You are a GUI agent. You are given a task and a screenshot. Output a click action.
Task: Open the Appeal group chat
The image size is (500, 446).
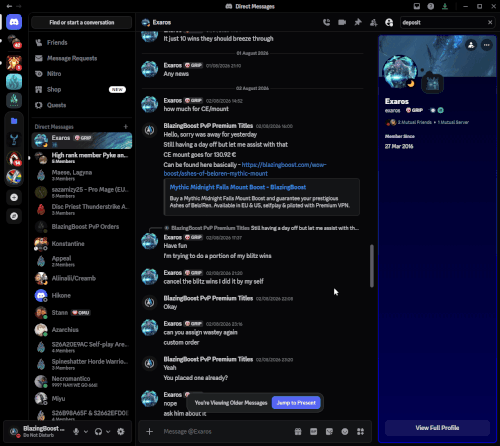[82, 261]
